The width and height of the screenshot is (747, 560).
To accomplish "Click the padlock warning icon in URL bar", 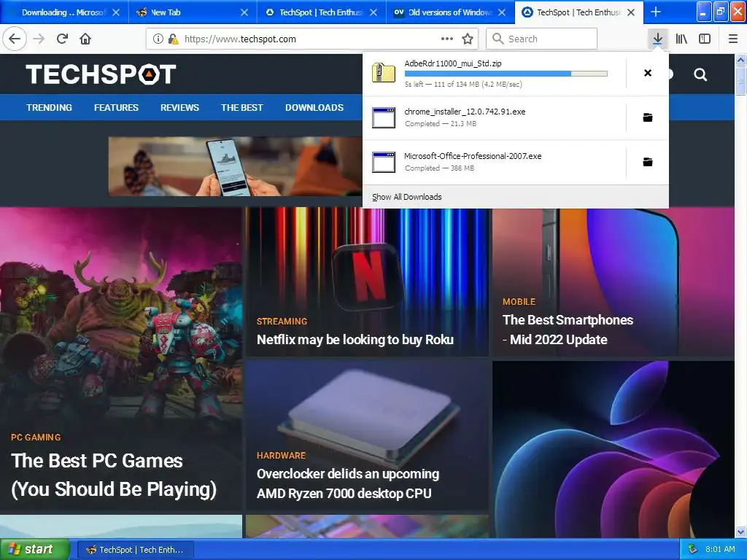I will tap(174, 39).
